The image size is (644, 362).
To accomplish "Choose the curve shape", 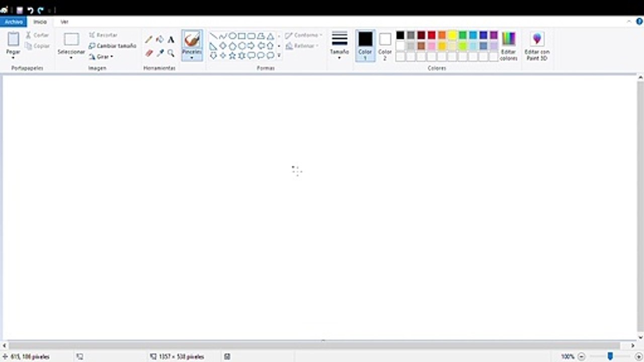I will (x=223, y=36).
